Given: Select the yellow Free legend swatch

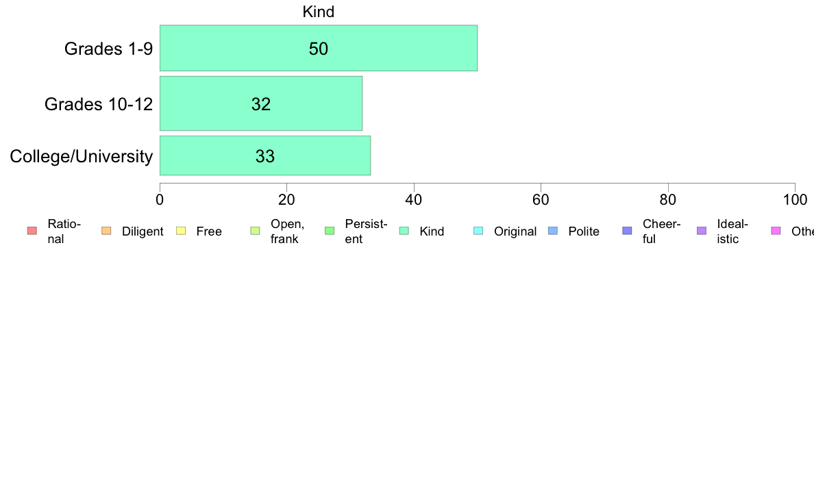Looking at the screenshot, I should [181, 231].
